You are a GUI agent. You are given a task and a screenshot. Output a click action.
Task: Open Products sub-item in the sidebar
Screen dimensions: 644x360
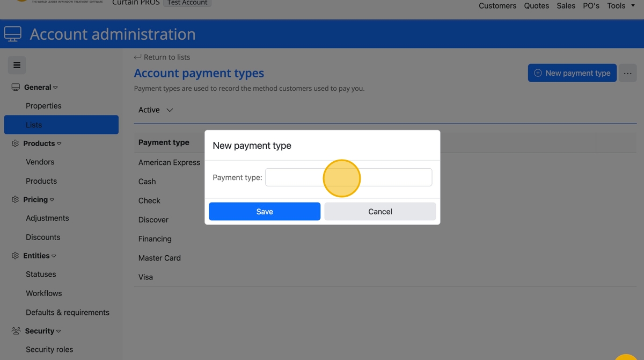[41, 181]
